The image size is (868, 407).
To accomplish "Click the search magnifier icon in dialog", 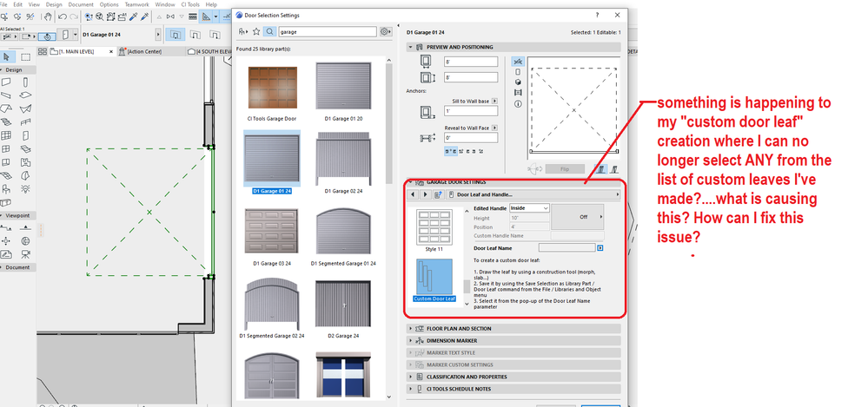I will coord(269,31).
